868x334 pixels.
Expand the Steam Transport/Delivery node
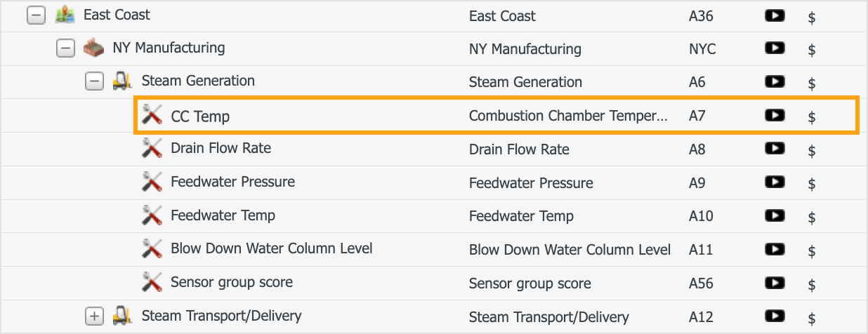pos(94,316)
